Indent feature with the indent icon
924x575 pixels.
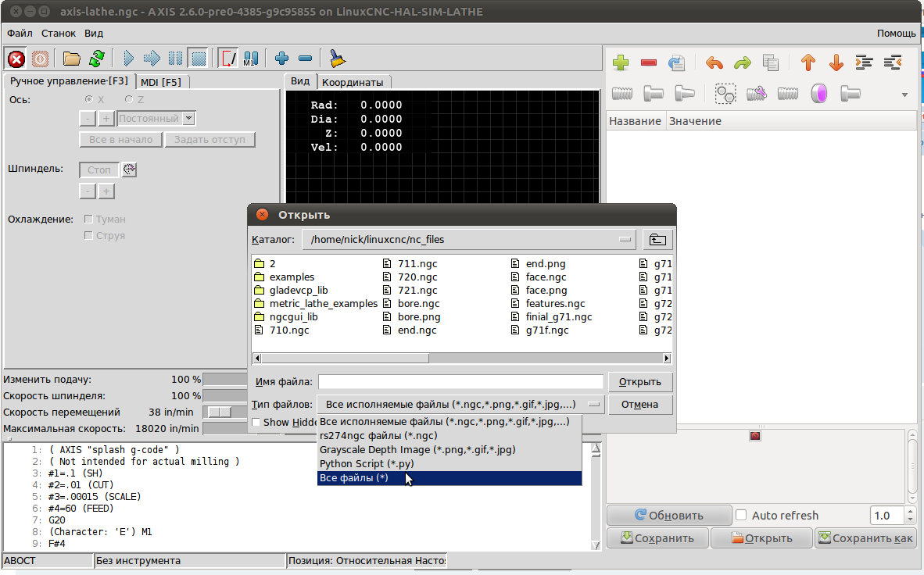864,62
